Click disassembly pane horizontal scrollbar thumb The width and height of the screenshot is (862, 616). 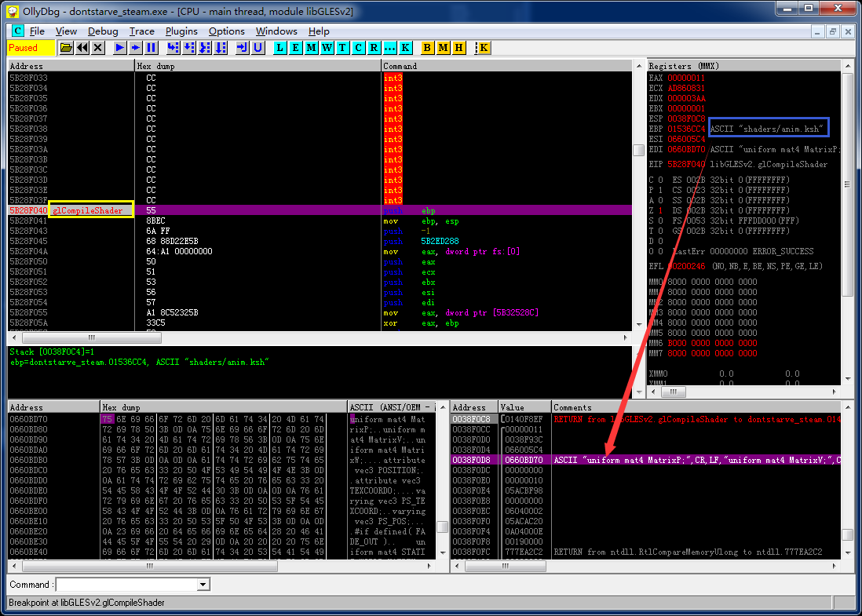point(92,337)
